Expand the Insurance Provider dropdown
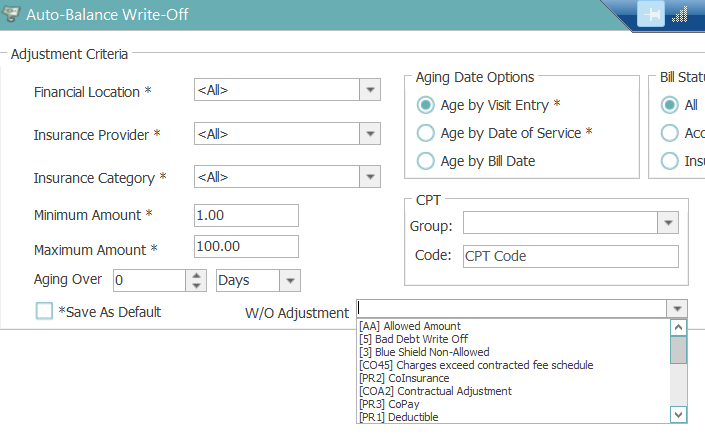 (x=371, y=133)
